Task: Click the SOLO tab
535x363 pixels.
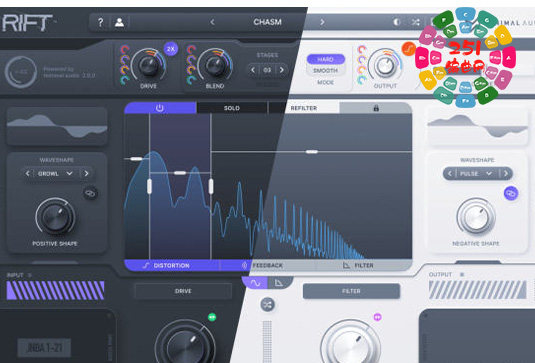Action: click(232, 108)
